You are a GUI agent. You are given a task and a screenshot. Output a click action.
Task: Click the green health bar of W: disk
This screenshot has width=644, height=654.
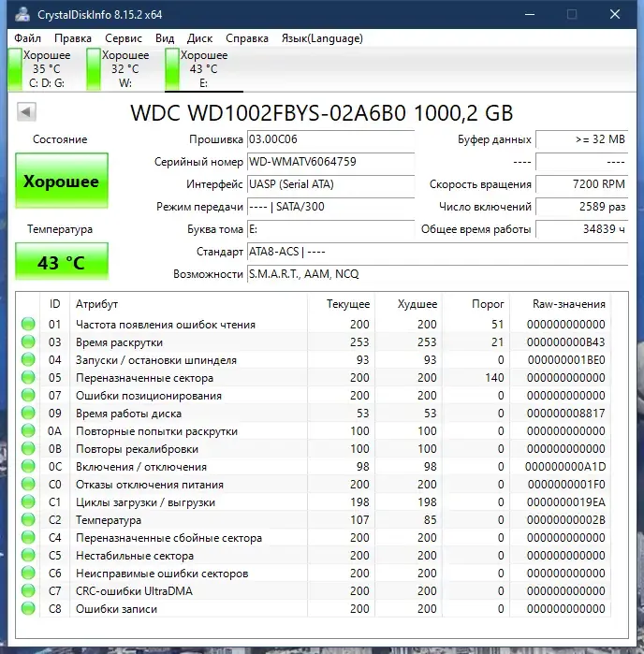click(94, 69)
